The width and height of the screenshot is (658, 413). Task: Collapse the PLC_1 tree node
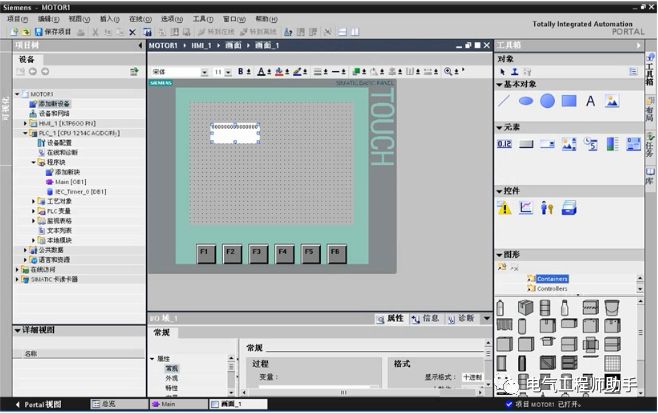[25, 133]
